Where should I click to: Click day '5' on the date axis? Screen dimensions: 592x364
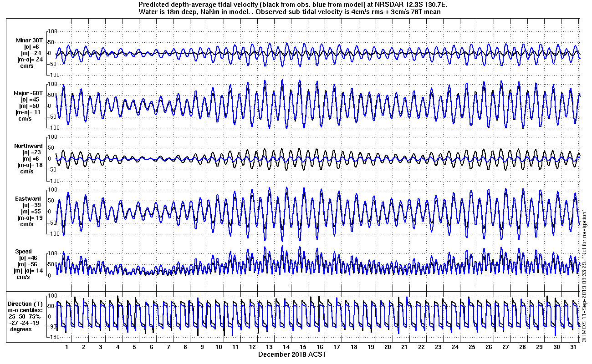tap(134, 347)
